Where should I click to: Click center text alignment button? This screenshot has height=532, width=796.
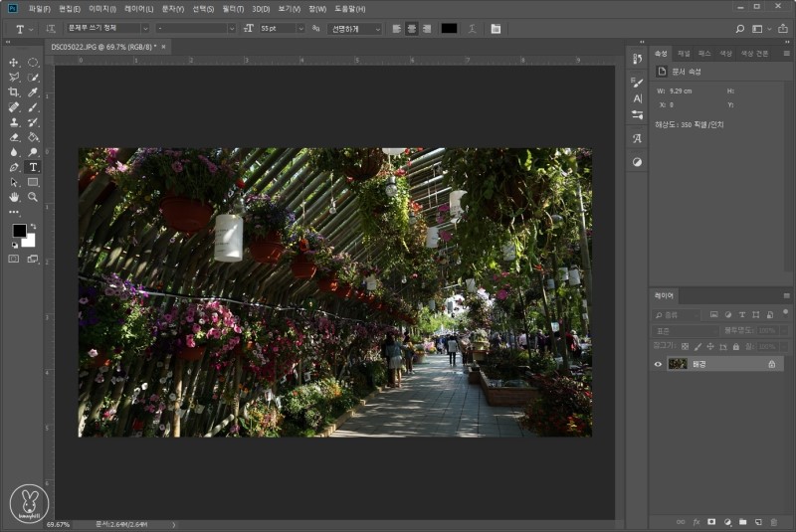(x=411, y=29)
